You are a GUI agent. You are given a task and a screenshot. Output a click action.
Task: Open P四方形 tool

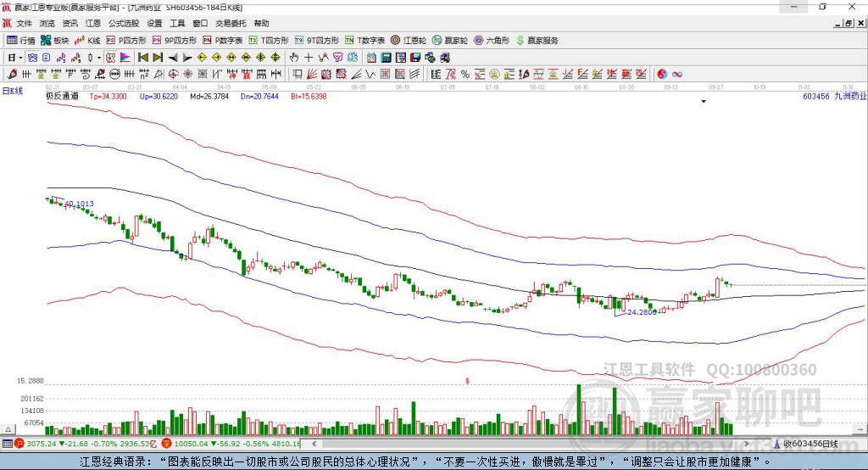(x=126, y=41)
